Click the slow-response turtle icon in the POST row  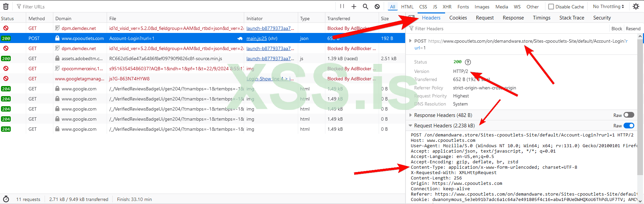pyautogui.click(x=240, y=38)
